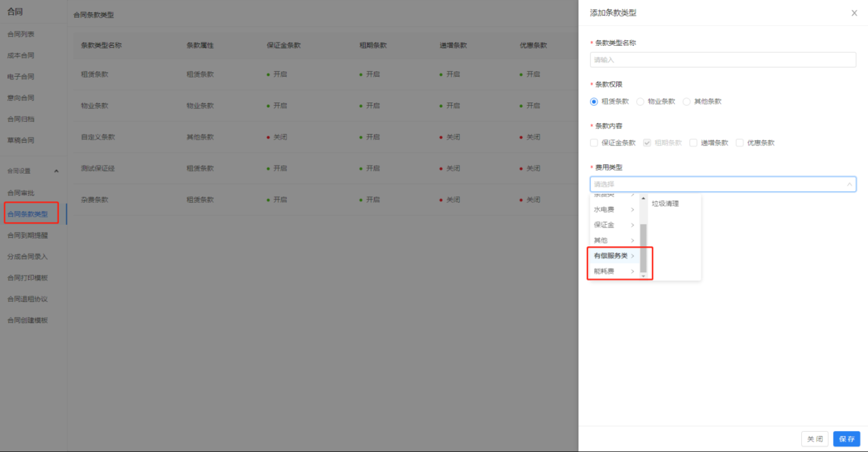Click the chevron arrow beside 水电费

coord(632,210)
